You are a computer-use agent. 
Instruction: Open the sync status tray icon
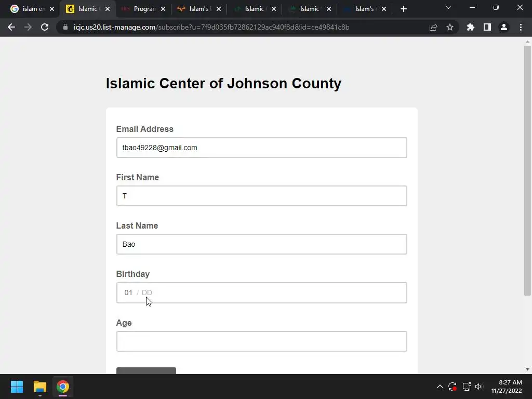coord(453,387)
